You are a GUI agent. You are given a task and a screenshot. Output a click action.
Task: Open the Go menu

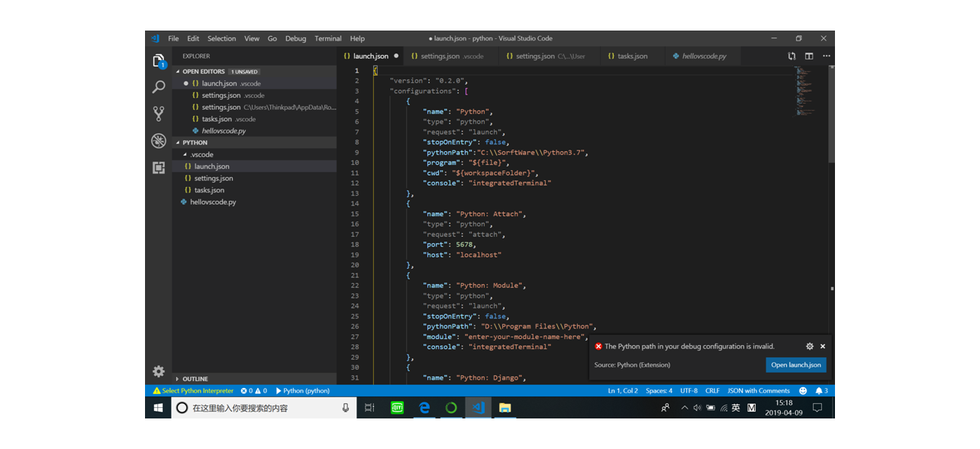[x=272, y=38]
